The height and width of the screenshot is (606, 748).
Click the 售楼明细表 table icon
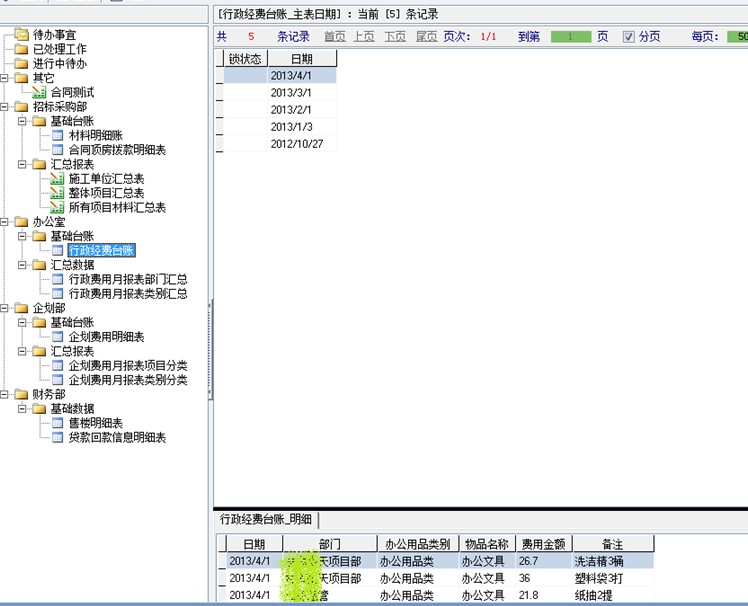point(57,423)
